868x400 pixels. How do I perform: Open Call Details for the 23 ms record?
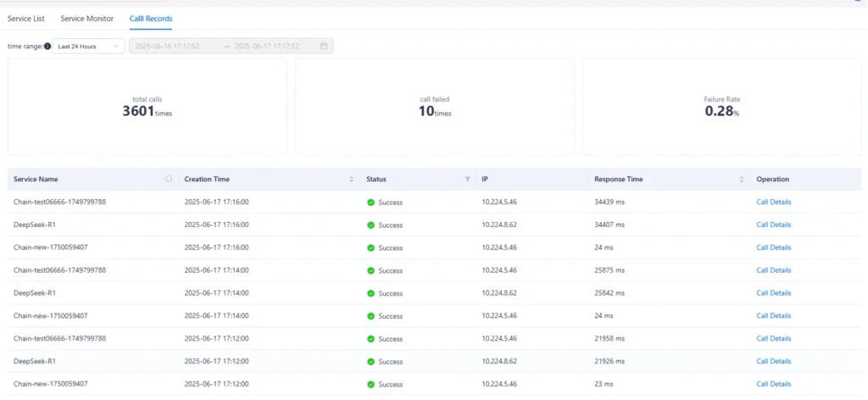(x=773, y=384)
